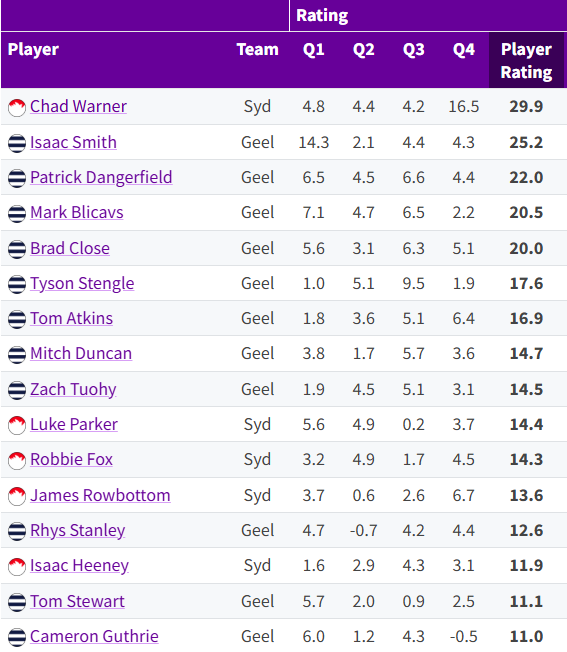Open James Rowbottom player link
Viewport: 567px width, 652px height.
point(100,495)
